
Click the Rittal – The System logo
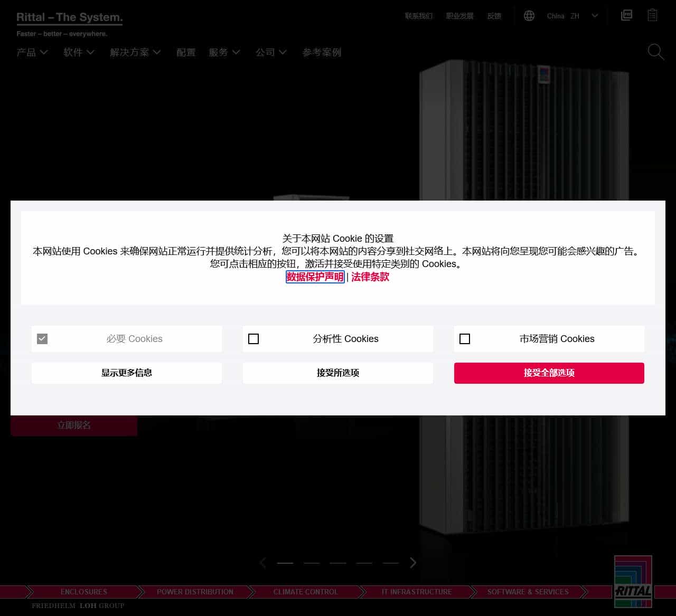coord(69,24)
